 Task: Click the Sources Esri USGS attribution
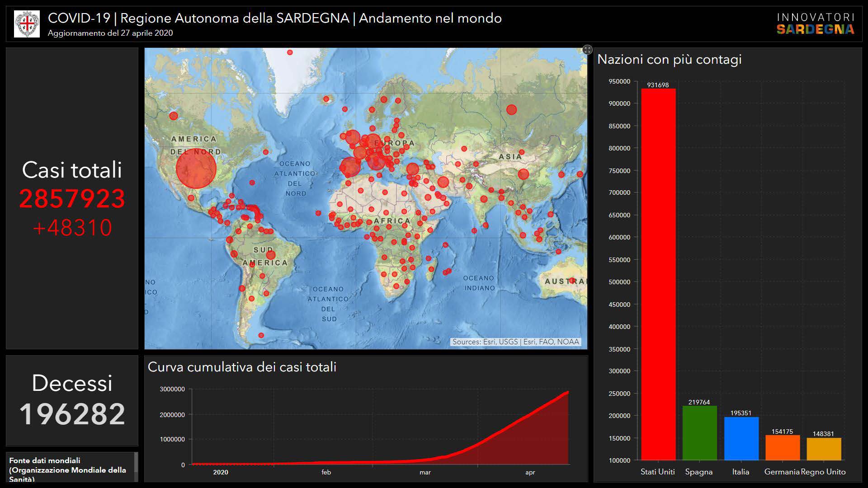click(515, 342)
